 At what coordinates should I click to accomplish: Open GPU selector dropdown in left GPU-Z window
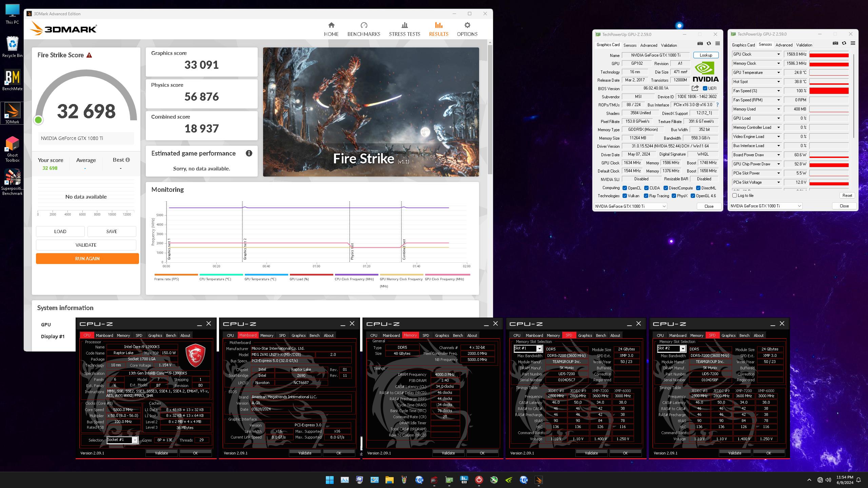[630, 206]
